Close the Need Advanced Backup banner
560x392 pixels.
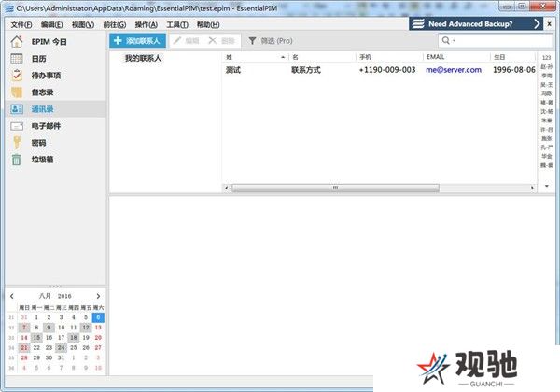[x=550, y=24]
